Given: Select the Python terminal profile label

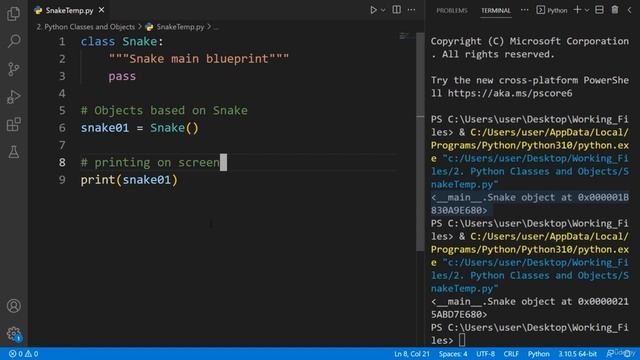Looking at the screenshot, I should 552,10.
